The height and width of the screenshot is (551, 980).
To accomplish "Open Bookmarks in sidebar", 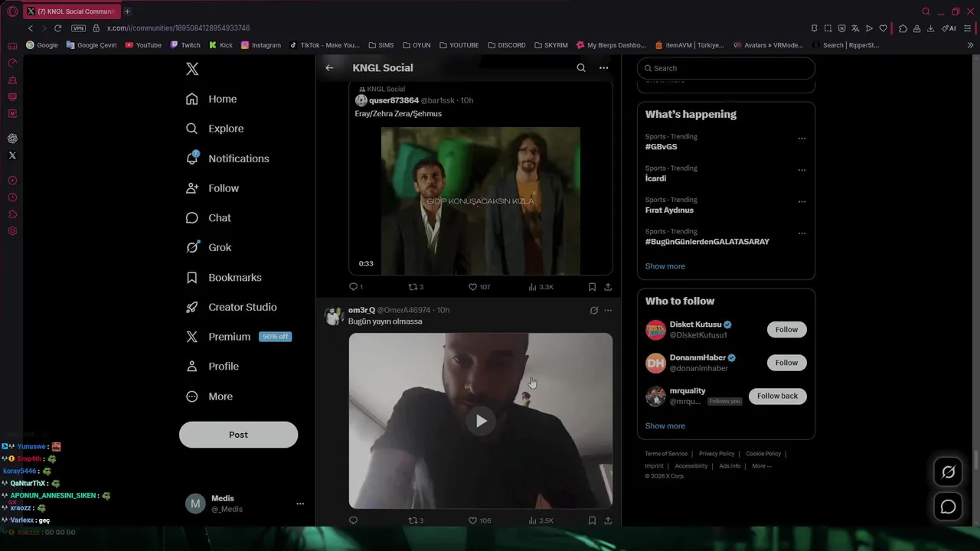I will click(x=224, y=277).
